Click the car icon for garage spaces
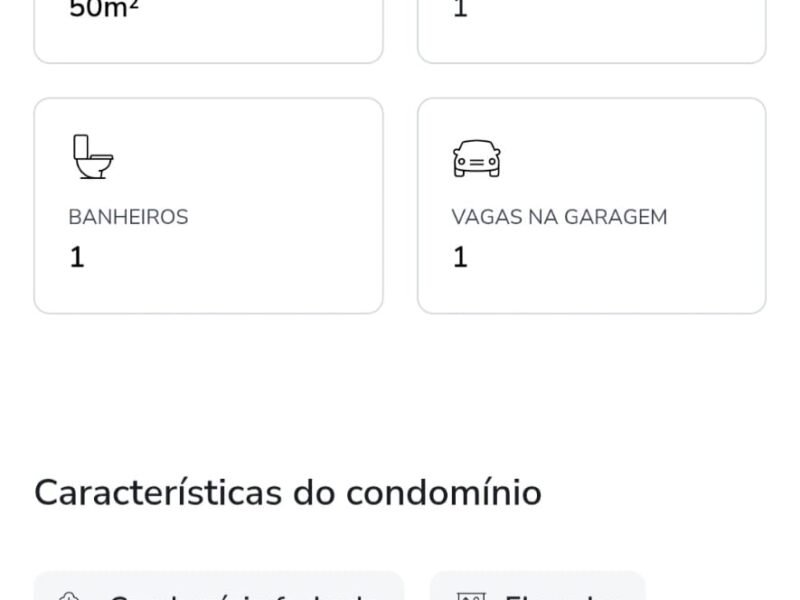This screenshot has height=600, width=800. coord(476,158)
